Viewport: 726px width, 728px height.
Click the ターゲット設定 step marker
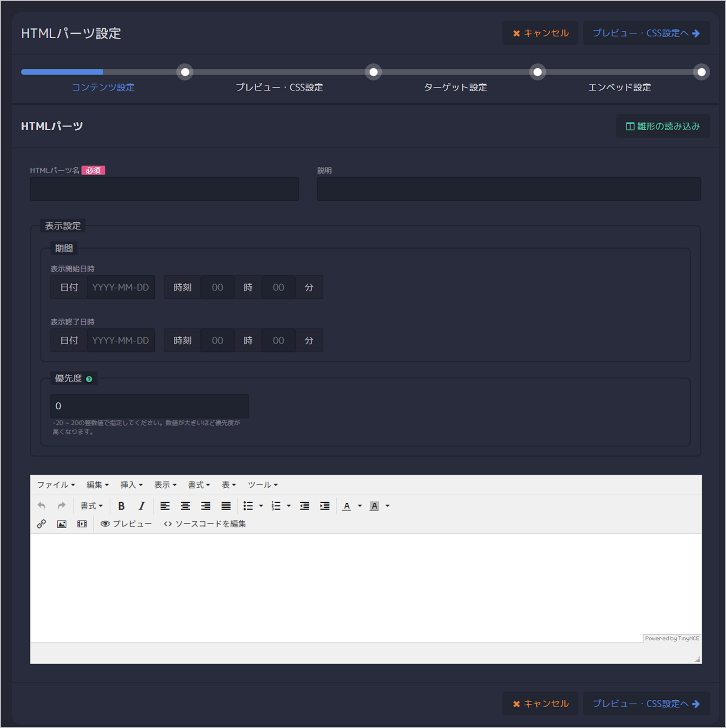pos(538,72)
